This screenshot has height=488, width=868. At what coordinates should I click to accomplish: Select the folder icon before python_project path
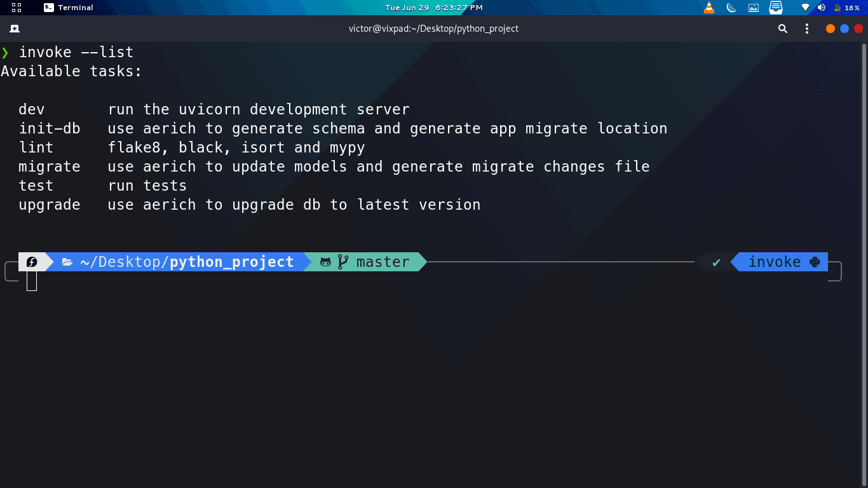click(67, 261)
